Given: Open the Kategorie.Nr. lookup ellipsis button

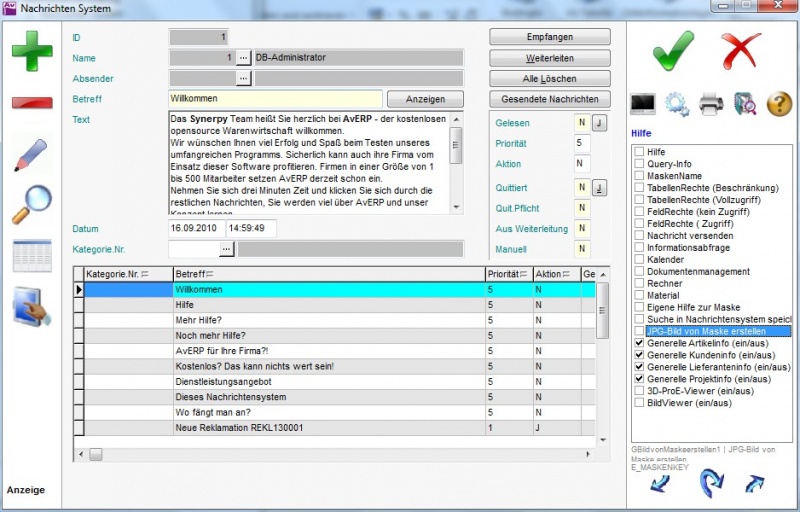Looking at the screenshot, I should pos(226,248).
